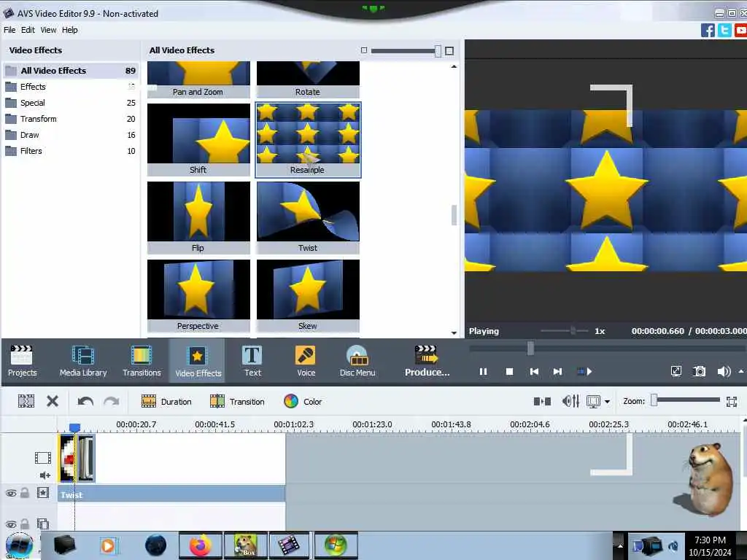747x560 pixels.
Task: Select the Rotate effect thumbnail
Action: click(309, 79)
